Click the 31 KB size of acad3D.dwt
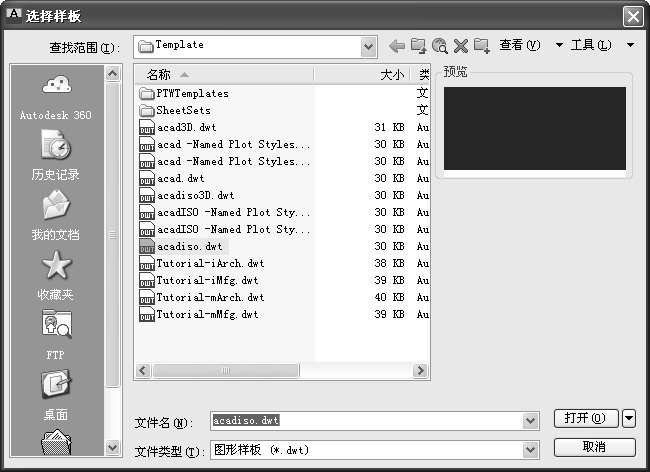The image size is (650, 472). (389, 128)
